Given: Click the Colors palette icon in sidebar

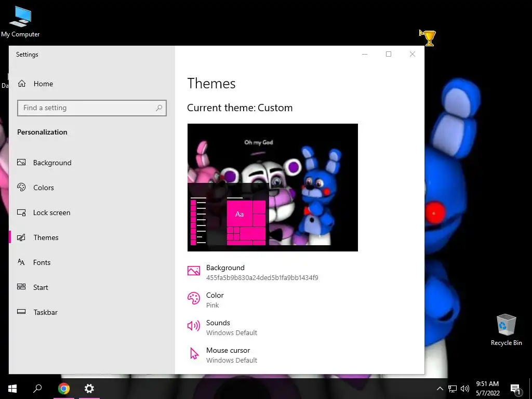Looking at the screenshot, I should (x=21, y=187).
